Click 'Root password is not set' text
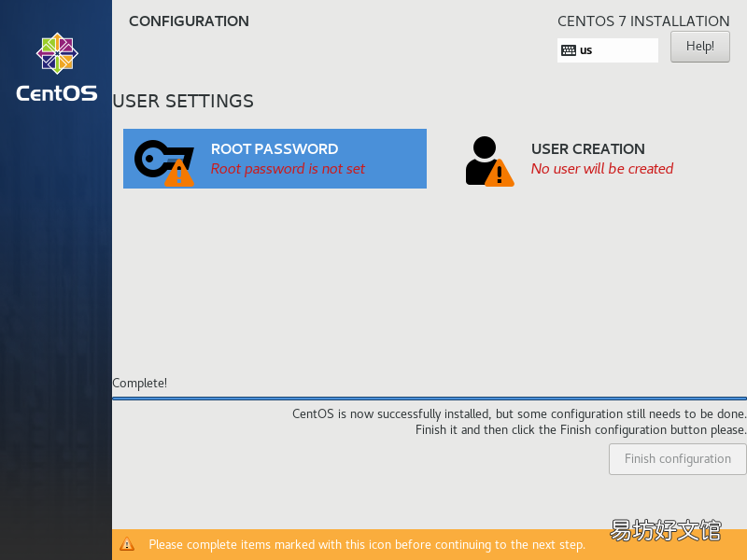 click(x=288, y=169)
